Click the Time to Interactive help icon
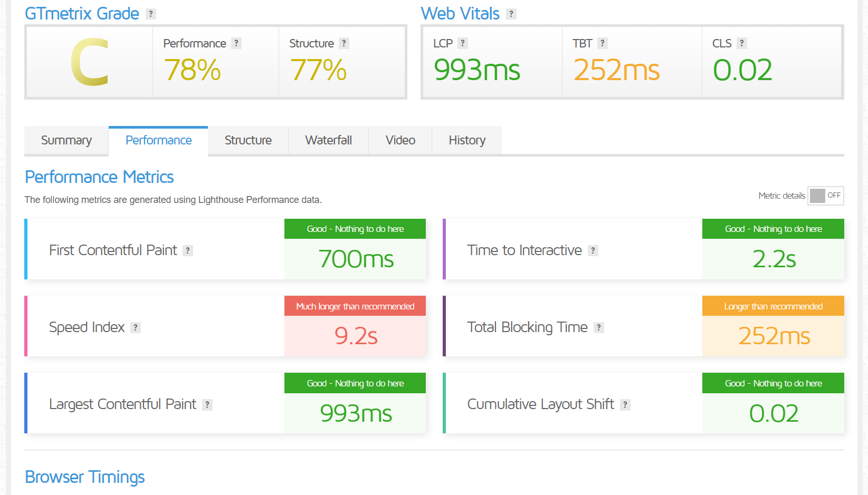Screen dimensions: 868x495 [x=594, y=250]
